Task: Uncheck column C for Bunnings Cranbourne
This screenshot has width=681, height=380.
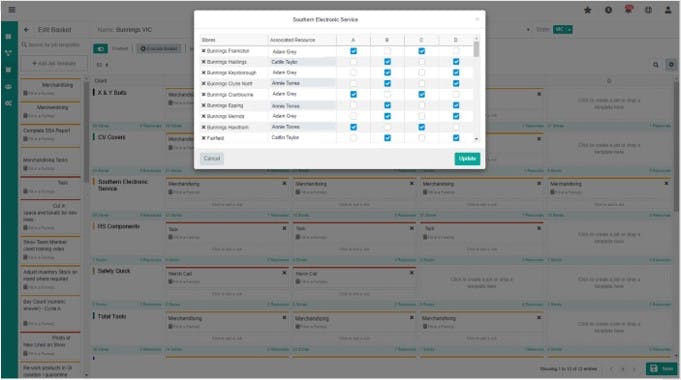Action: pos(422,94)
